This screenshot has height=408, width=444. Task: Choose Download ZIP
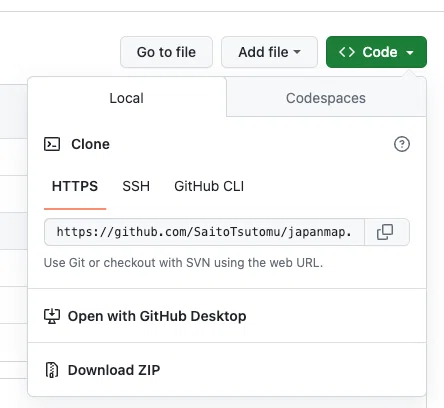click(x=227, y=370)
